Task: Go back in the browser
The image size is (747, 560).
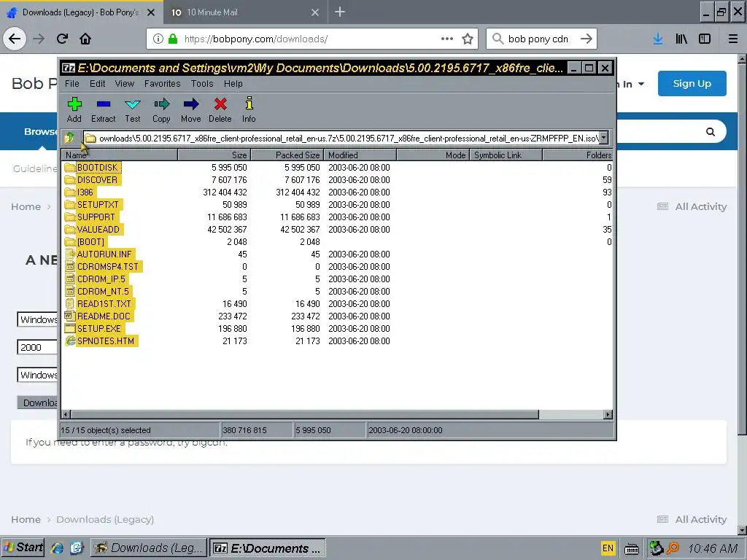Action: point(15,39)
